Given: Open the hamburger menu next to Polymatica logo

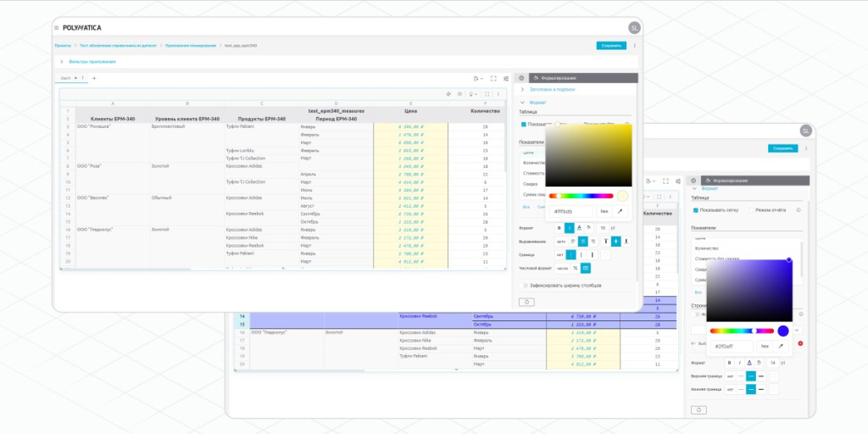Looking at the screenshot, I should click(57, 28).
